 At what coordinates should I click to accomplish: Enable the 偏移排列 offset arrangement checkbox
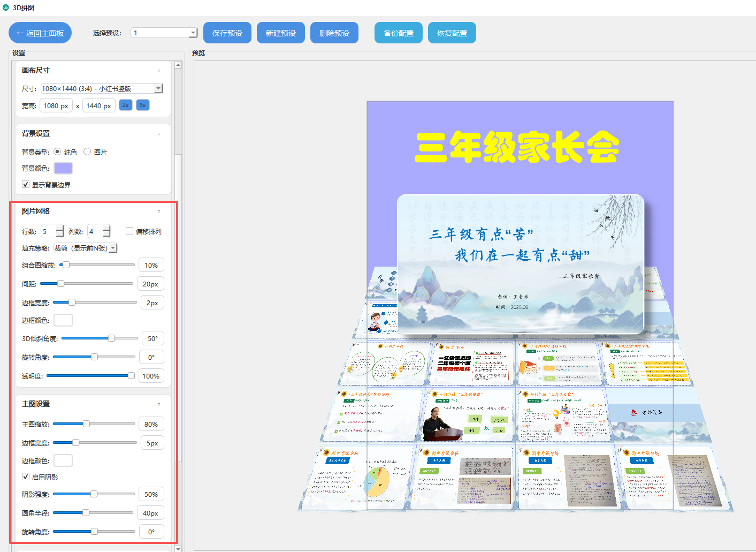click(x=129, y=230)
